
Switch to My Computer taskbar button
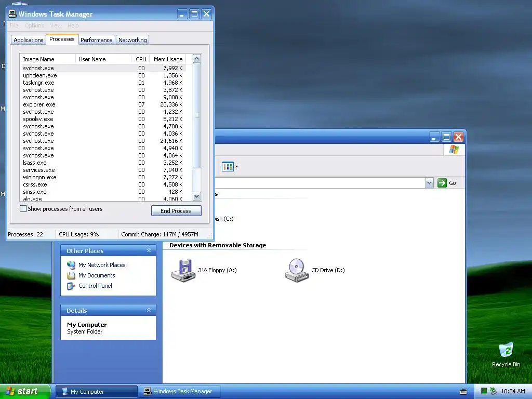[96, 392]
